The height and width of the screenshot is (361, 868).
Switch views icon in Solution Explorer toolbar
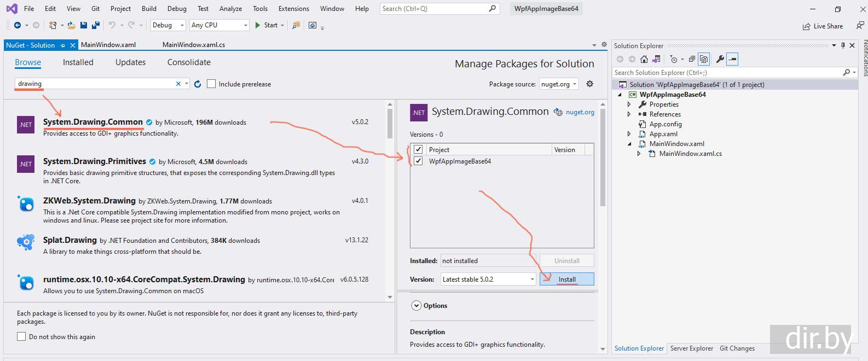656,59
